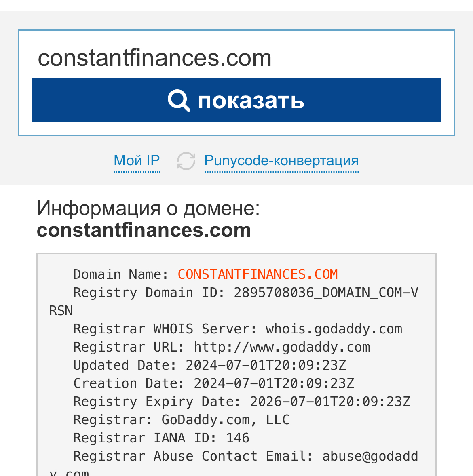Click the "Информация о домене:" heading

coord(148,208)
